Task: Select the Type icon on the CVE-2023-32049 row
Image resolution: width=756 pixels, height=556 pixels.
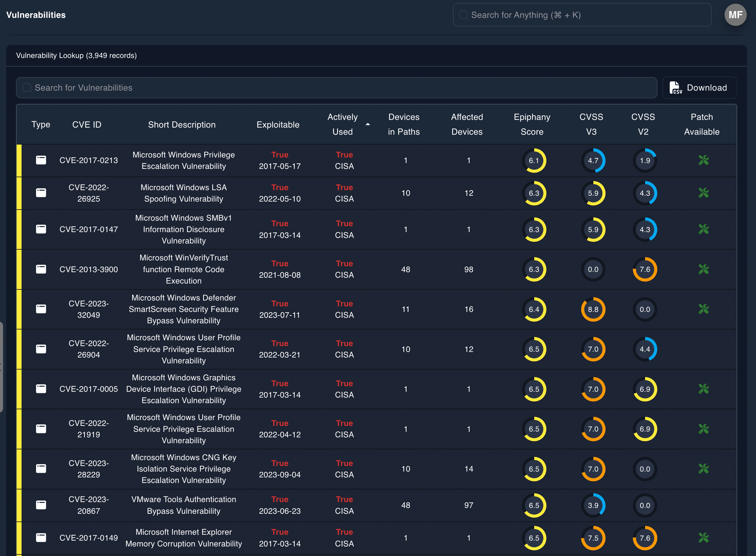Action: click(x=41, y=309)
